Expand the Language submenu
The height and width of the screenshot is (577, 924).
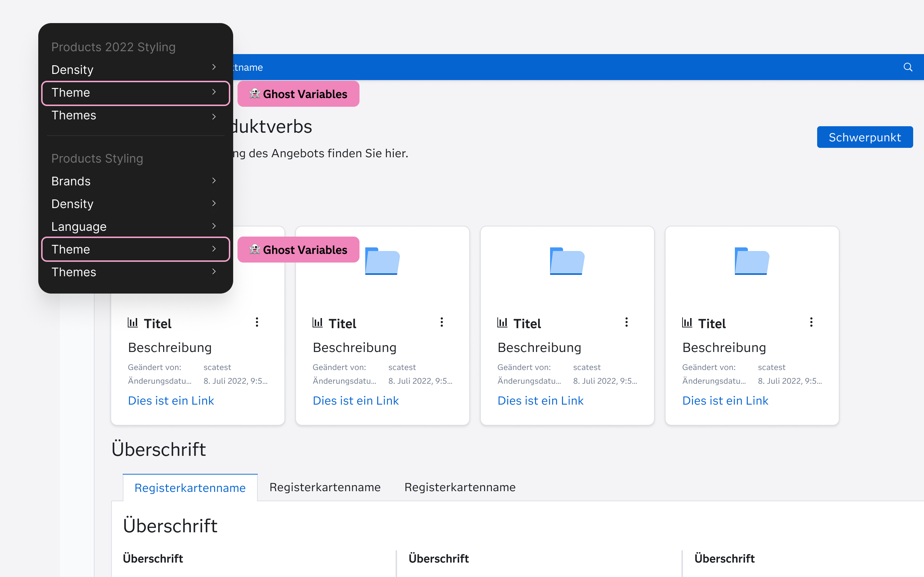coord(136,226)
